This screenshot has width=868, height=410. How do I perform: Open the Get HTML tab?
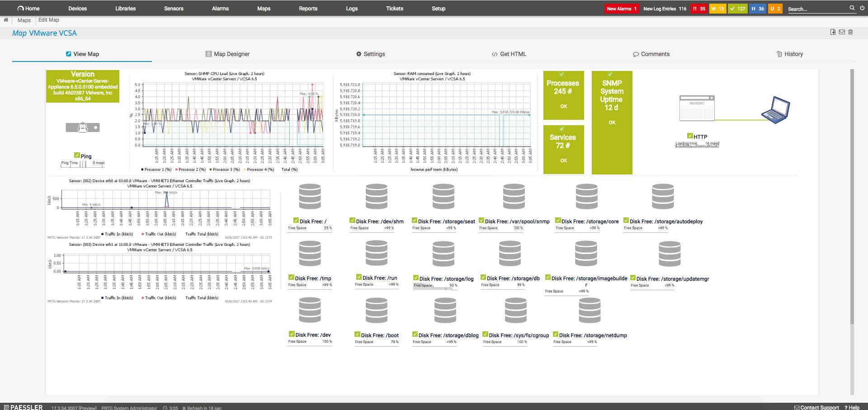point(509,54)
